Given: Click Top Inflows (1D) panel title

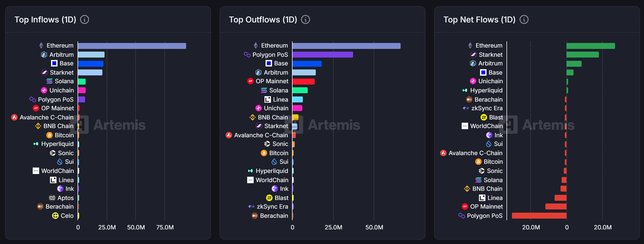Looking at the screenshot, I should [x=45, y=19].
